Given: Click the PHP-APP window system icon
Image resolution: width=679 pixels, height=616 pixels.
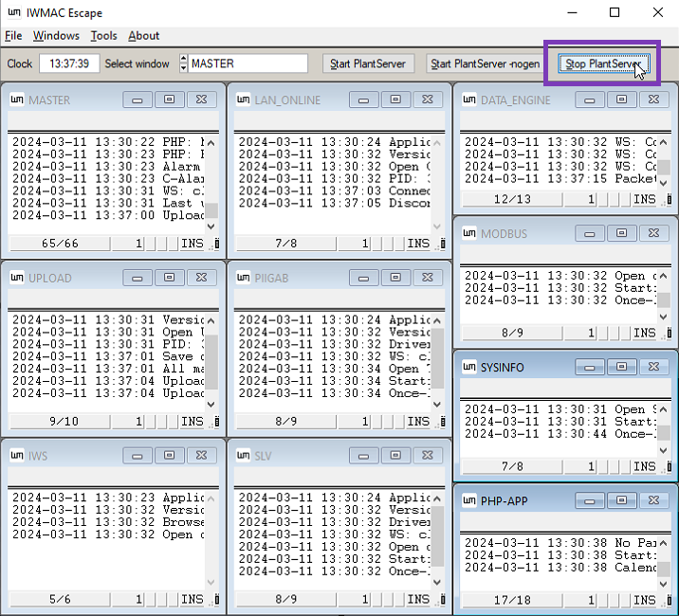Looking at the screenshot, I should [468, 500].
